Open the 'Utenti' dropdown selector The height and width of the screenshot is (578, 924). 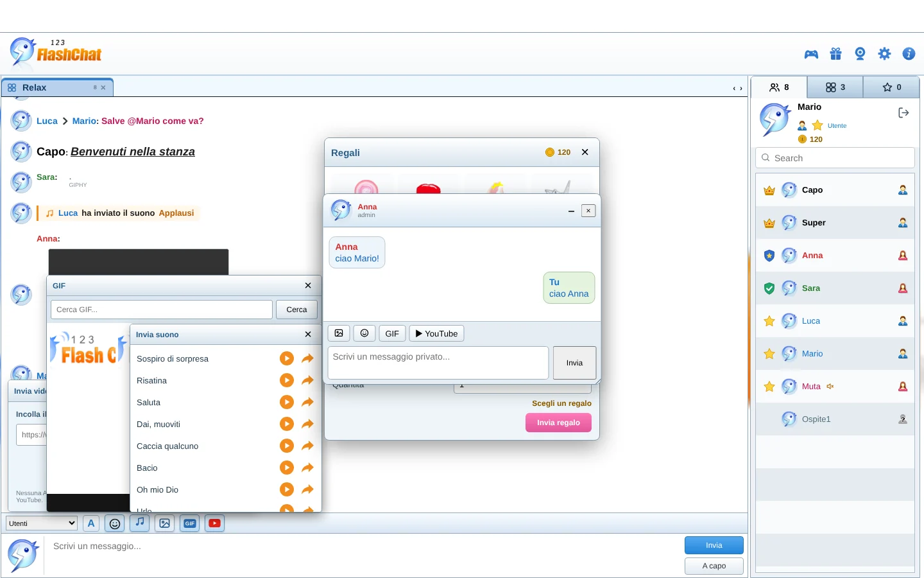pos(42,523)
